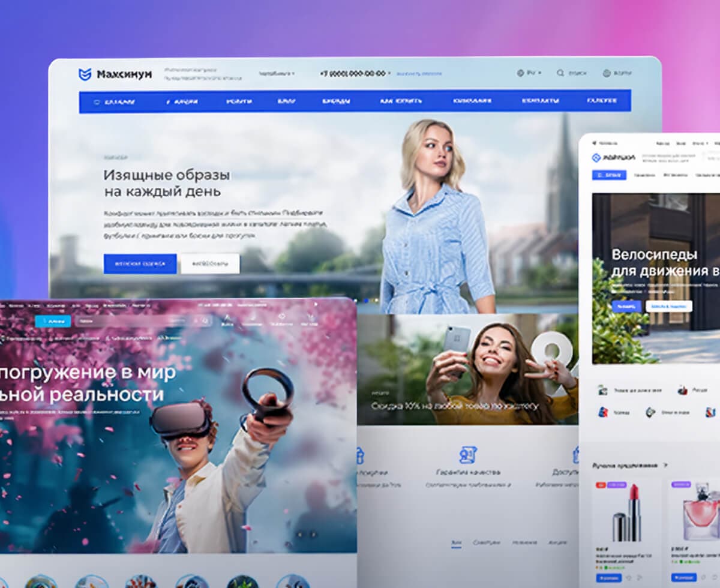The width and height of the screenshot is (720, 588).
Task: Click the search magnifier in VR site search bar
Action: (205, 321)
